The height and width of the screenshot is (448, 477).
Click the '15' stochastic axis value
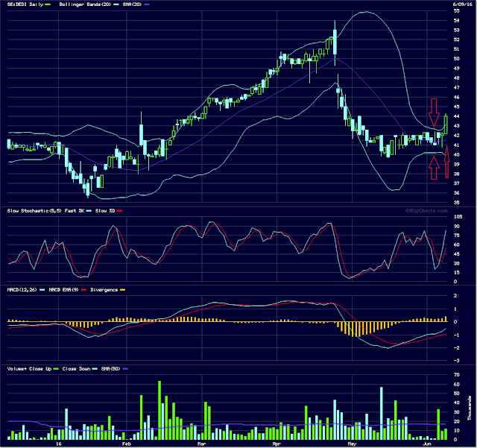pyautogui.click(x=456, y=273)
